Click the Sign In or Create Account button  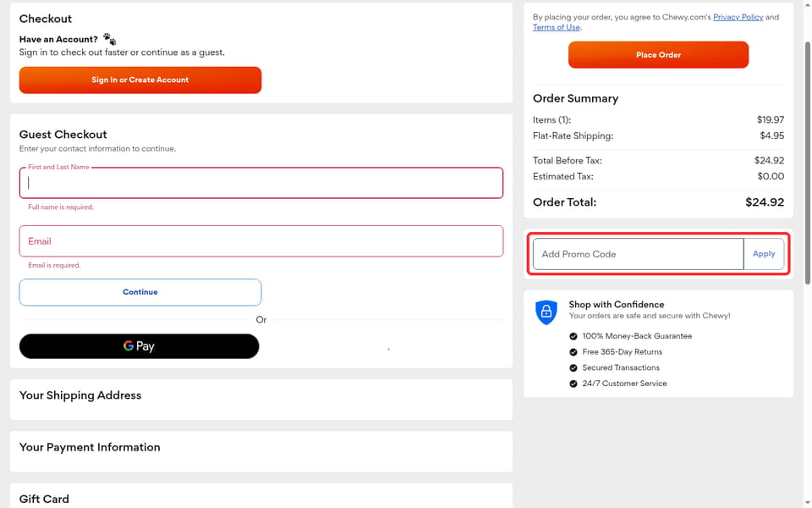140,80
